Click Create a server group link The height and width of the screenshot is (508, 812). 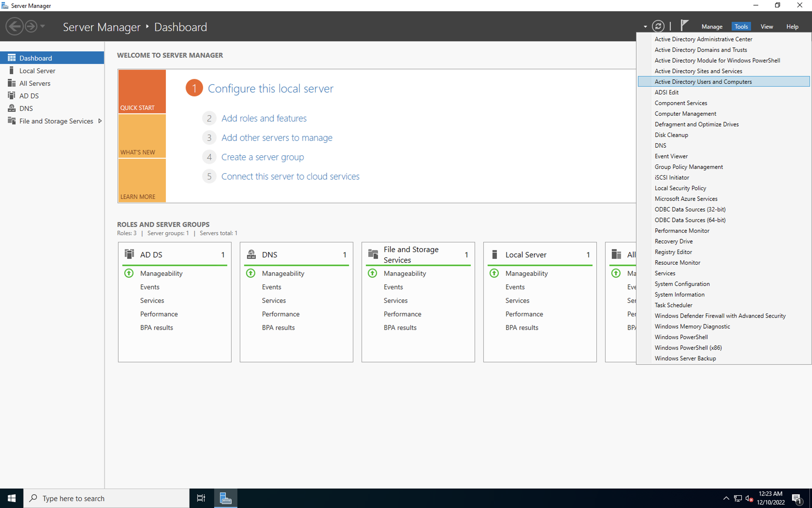pos(262,157)
